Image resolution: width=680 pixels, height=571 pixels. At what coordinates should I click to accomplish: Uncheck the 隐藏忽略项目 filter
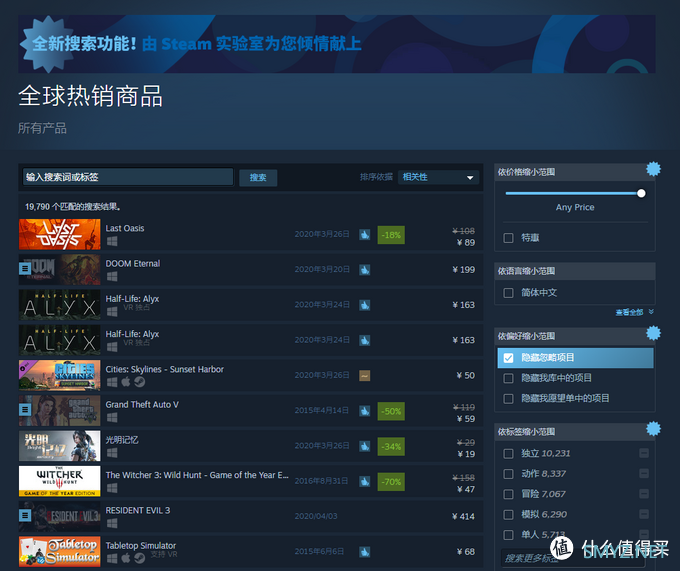click(508, 358)
